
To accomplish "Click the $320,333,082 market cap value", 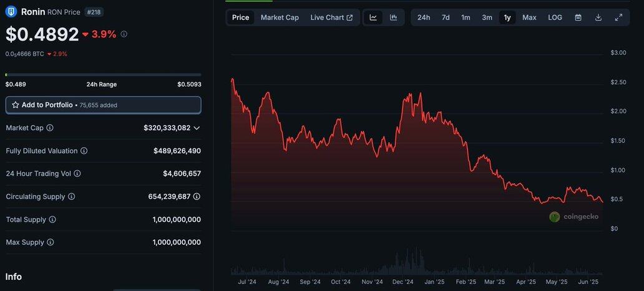I will pos(167,128).
